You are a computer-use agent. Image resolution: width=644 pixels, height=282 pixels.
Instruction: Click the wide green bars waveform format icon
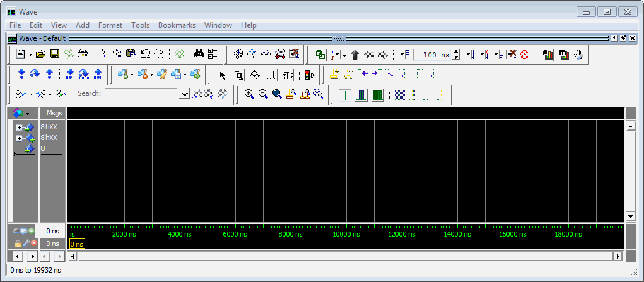[378, 95]
